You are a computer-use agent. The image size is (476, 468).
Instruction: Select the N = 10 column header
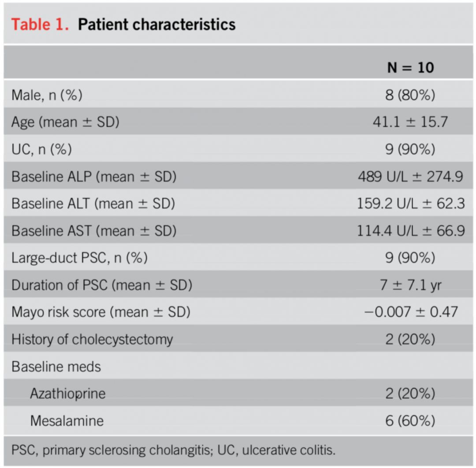pos(410,67)
